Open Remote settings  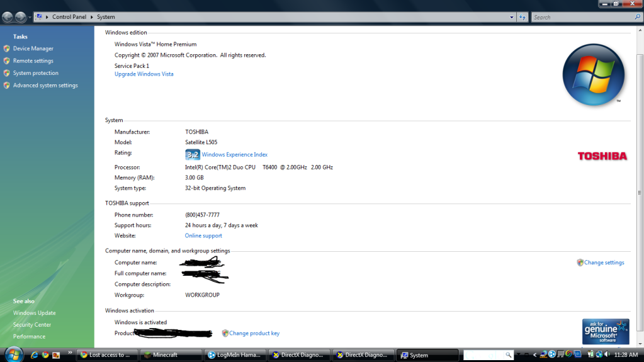(33, 61)
